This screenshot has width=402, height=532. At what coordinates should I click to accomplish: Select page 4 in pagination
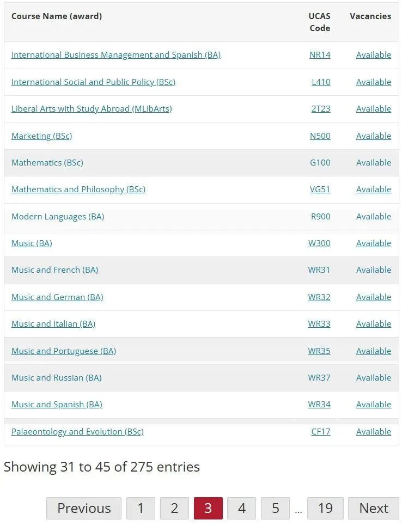coord(242,508)
